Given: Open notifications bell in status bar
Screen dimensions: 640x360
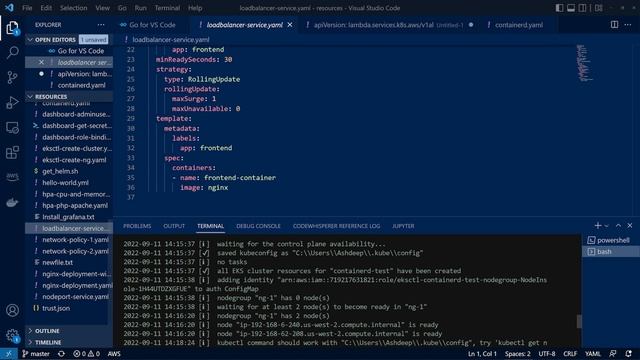Looking at the screenshot, I should (x=629, y=354).
